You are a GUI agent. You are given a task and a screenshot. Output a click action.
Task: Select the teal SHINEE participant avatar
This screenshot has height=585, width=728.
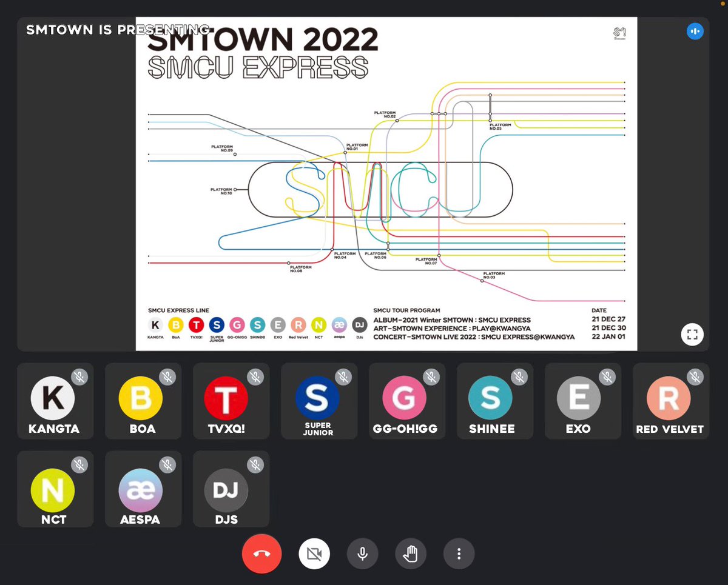[x=490, y=398]
